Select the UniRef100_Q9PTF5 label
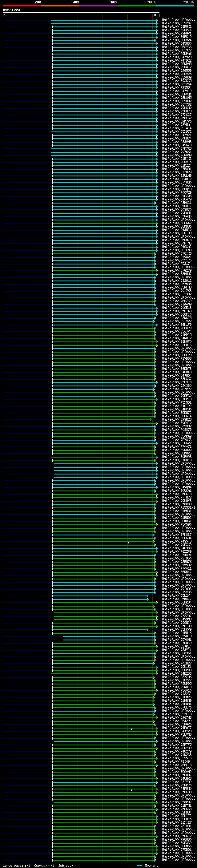The width and height of the screenshot is (197, 868). (177, 745)
